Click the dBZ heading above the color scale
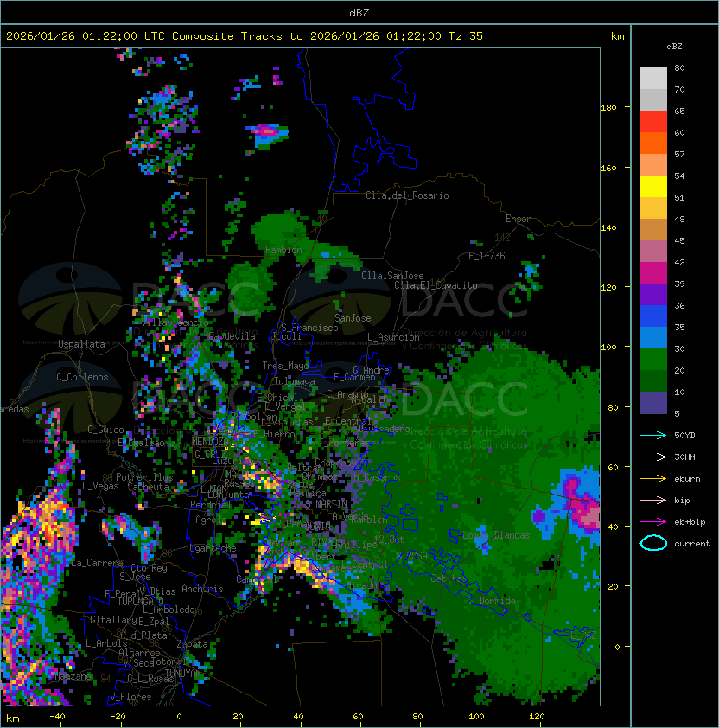Viewport: 719px width, 728px height. pyautogui.click(x=674, y=47)
